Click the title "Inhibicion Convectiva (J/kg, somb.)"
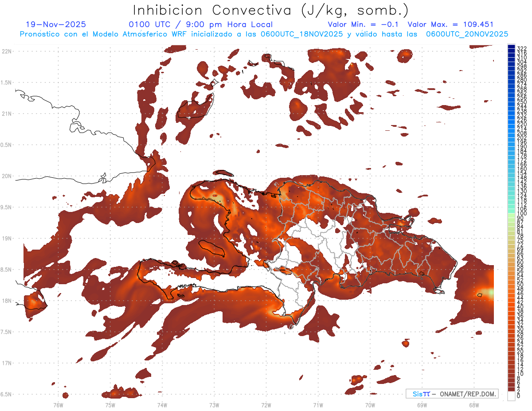This screenshot has width=532, height=411. click(271, 10)
